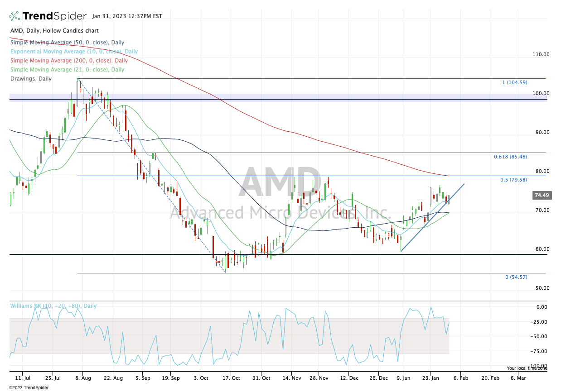Screen dimensions: 561x392
Task: Click the Fibonacci 0 (54.57) level label
Action: (516, 277)
